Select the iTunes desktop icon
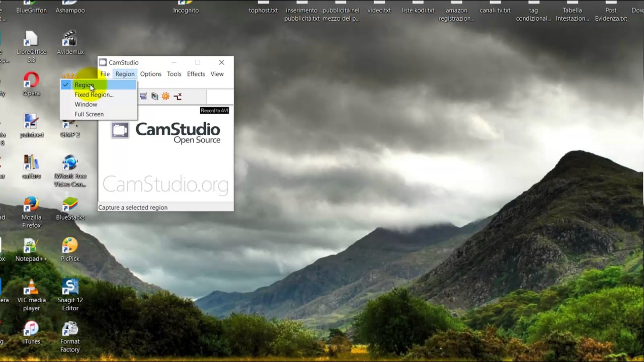 click(x=31, y=333)
